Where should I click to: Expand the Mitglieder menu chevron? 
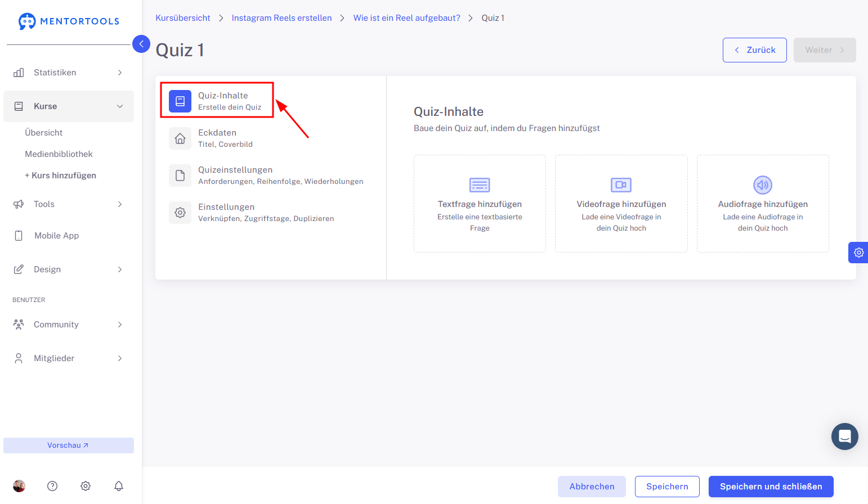pos(120,358)
